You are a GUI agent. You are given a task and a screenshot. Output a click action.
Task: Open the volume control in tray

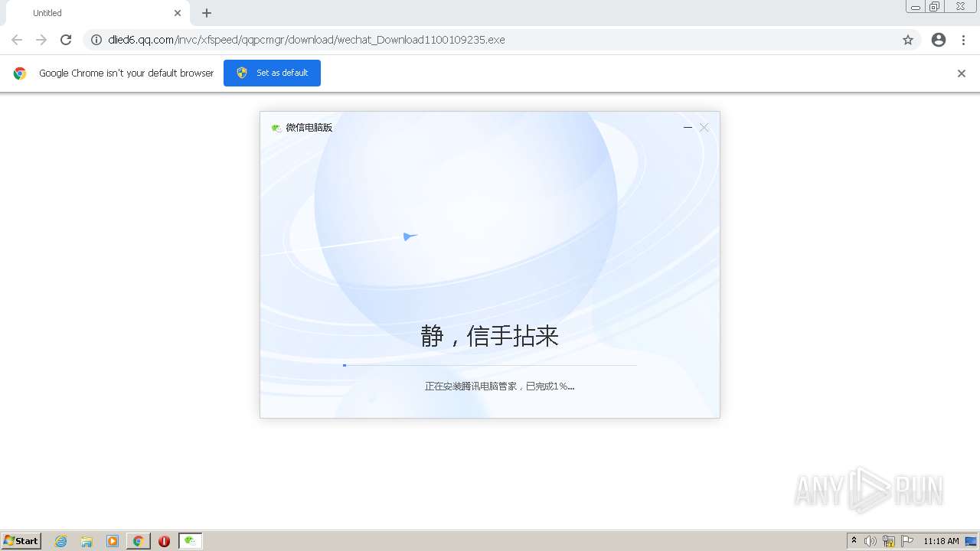point(871,541)
